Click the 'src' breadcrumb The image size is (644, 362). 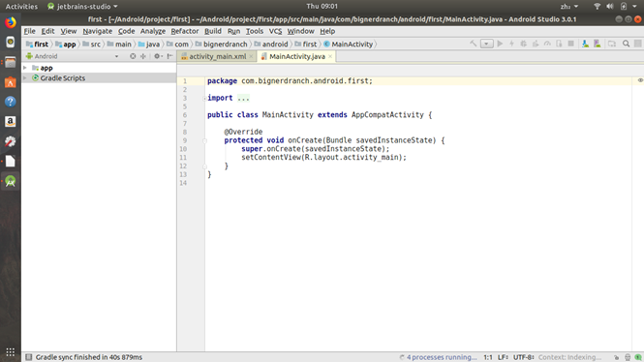click(x=92, y=44)
